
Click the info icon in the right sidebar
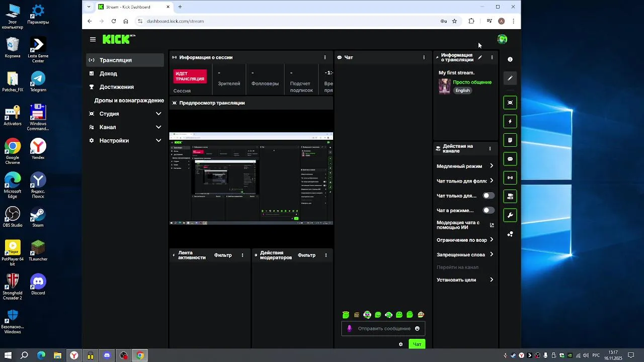pos(510,59)
